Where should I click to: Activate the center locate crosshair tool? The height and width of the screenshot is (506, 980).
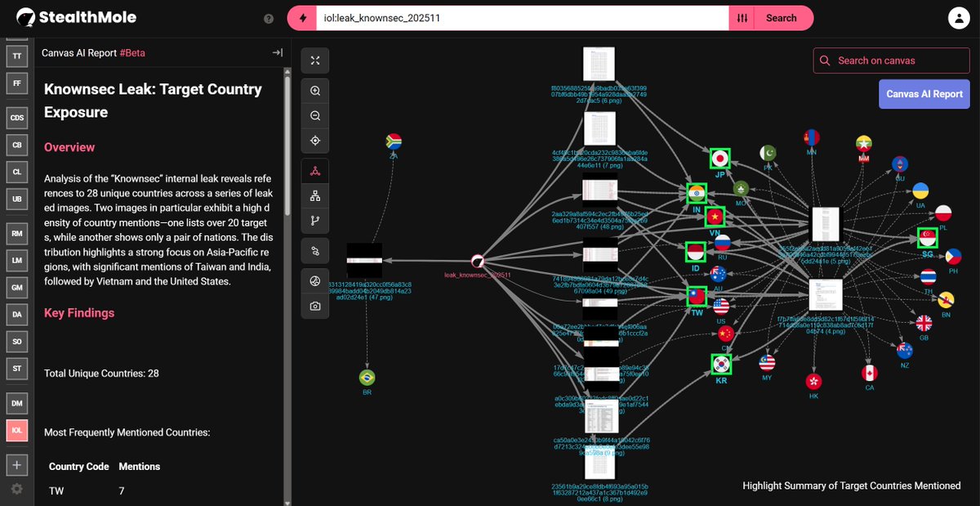pyautogui.click(x=314, y=140)
